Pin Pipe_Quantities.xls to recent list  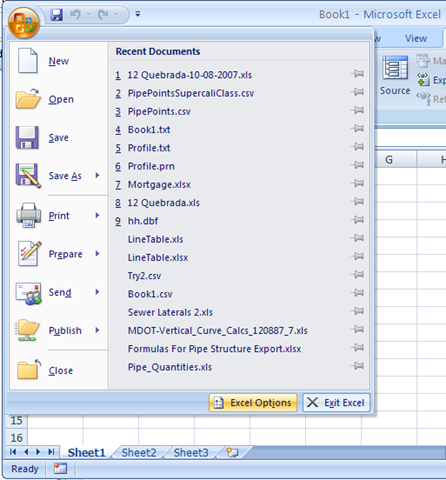(357, 366)
